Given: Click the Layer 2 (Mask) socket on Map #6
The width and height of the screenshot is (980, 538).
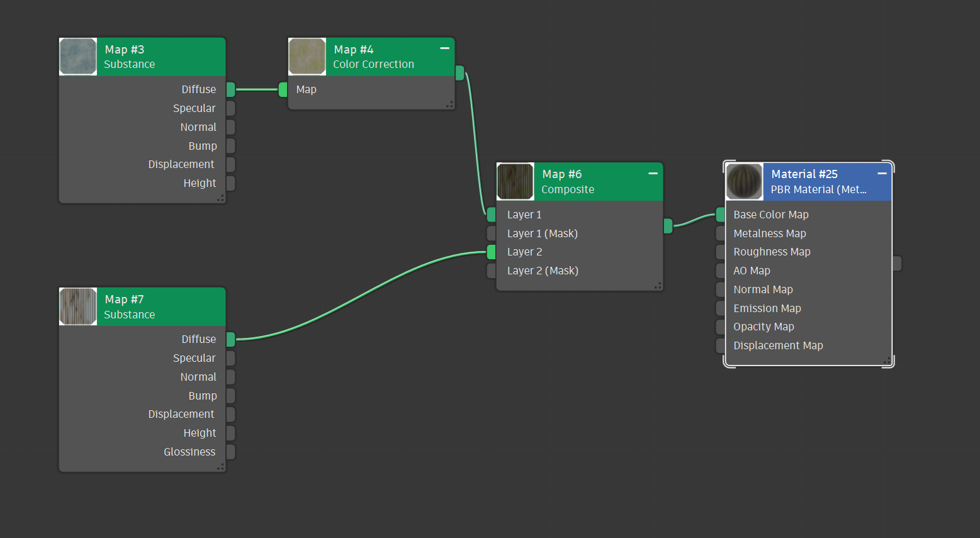Looking at the screenshot, I should 491,271.
